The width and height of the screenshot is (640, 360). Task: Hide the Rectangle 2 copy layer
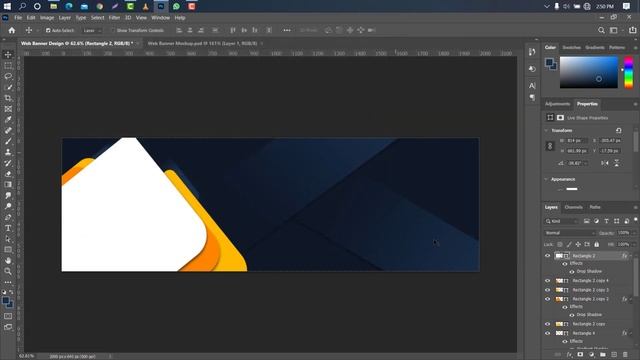547,324
